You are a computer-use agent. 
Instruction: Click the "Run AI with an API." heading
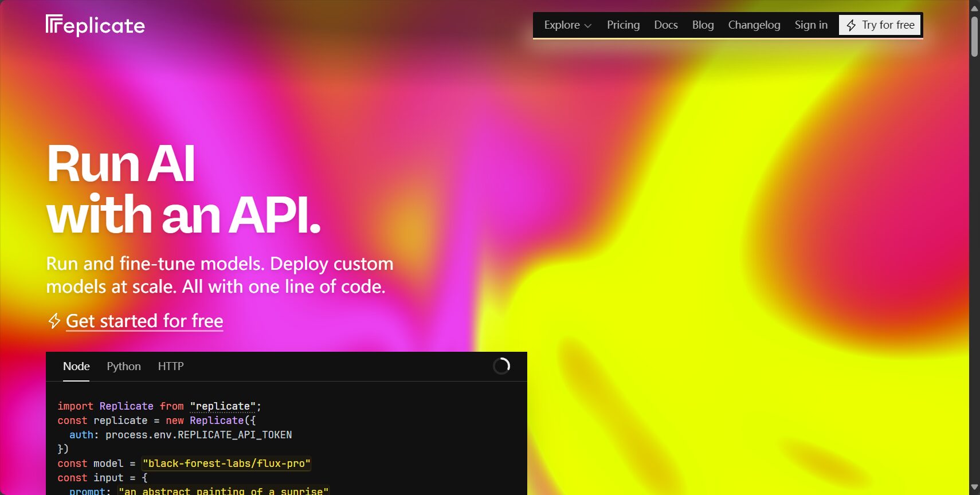click(183, 189)
